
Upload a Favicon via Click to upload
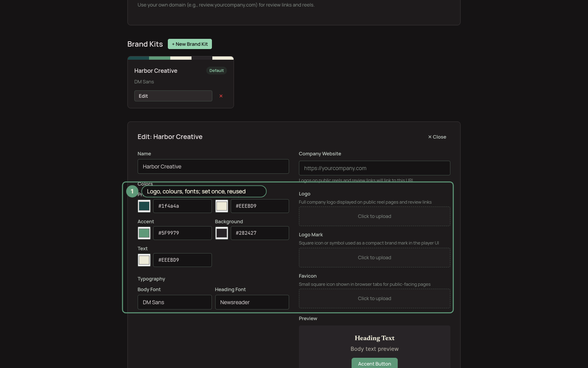point(374,298)
